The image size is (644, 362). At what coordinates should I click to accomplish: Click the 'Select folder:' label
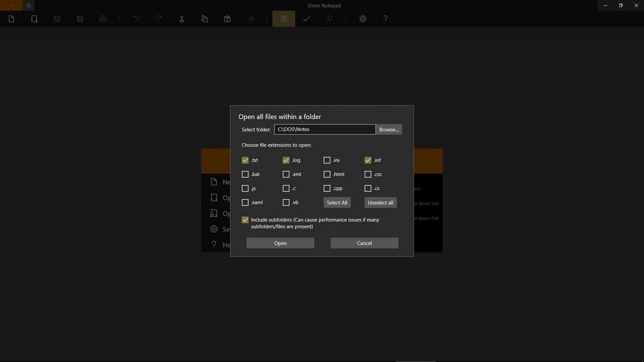pos(256,130)
